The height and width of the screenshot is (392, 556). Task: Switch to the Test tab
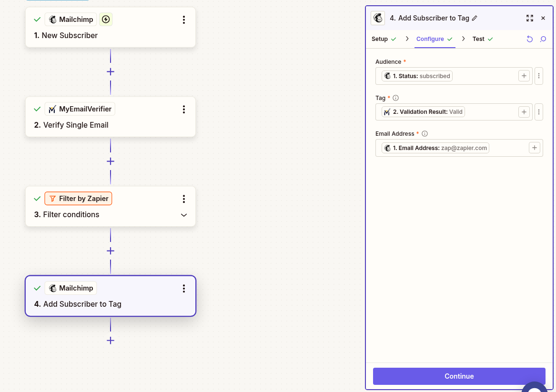(x=479, y=39)
